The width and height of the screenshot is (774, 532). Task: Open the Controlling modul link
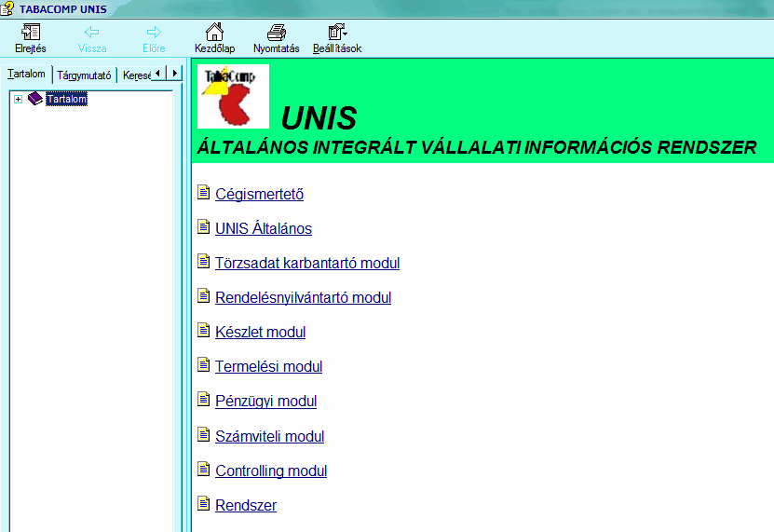pyautogui.click(x=271, y=471)
